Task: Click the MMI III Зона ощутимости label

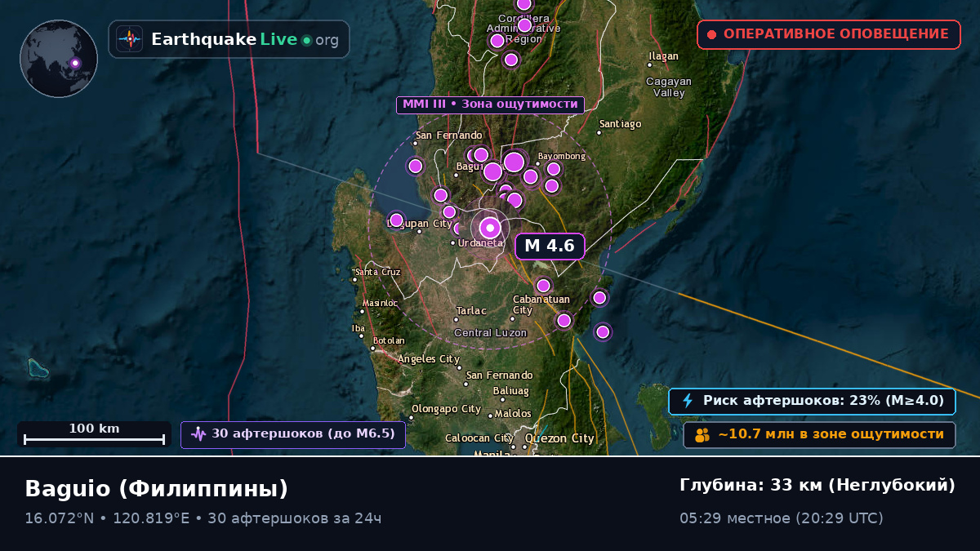Action: tap(490, 104)
